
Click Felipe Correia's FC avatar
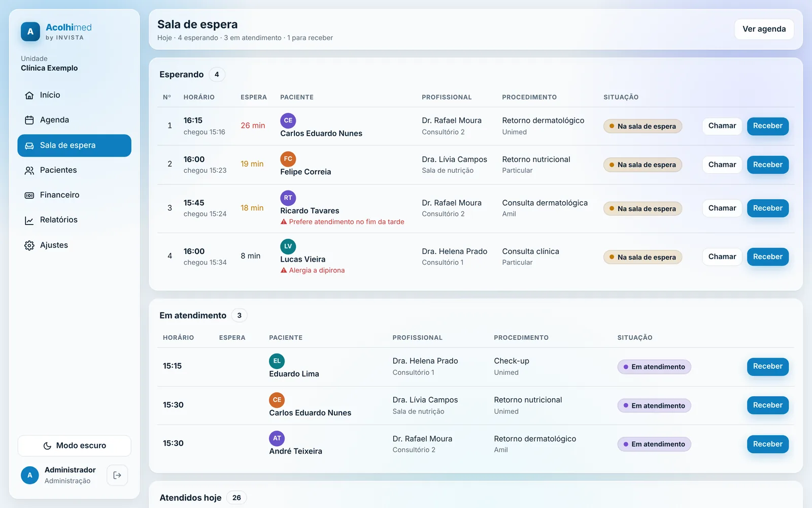pos(288,159)
